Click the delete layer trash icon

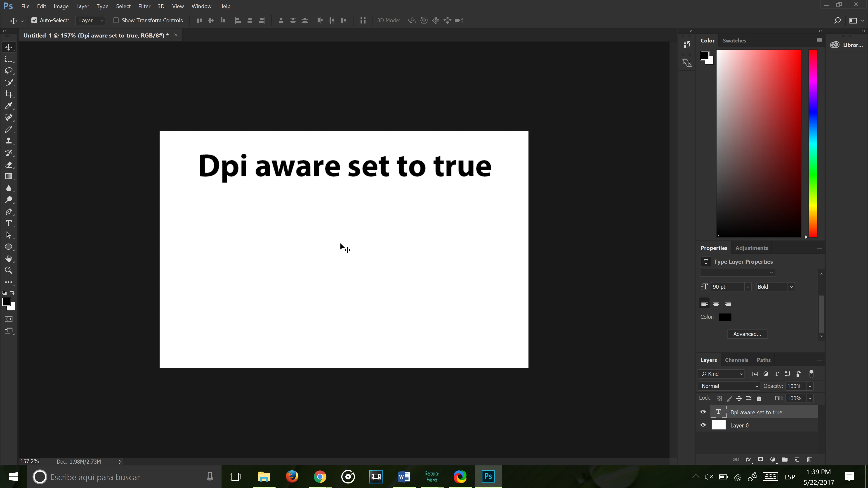(x=809, y=459)
